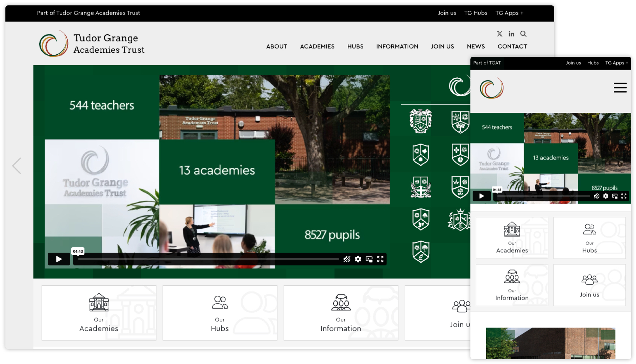Viewport: 636px width, 364px height.
Task: Click Part of TGAT in the mobile preview
Action: [487, 63]
